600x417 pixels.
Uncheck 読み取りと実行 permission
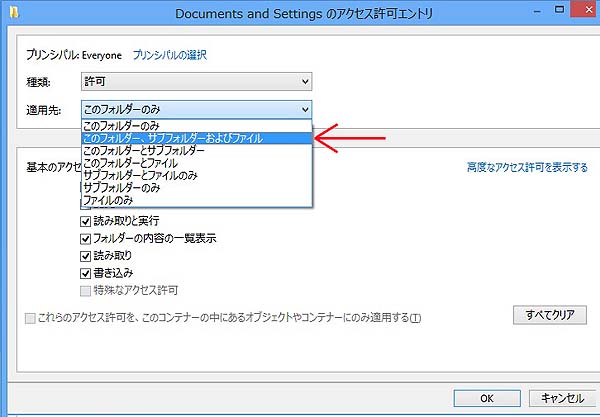coord(87,220)
